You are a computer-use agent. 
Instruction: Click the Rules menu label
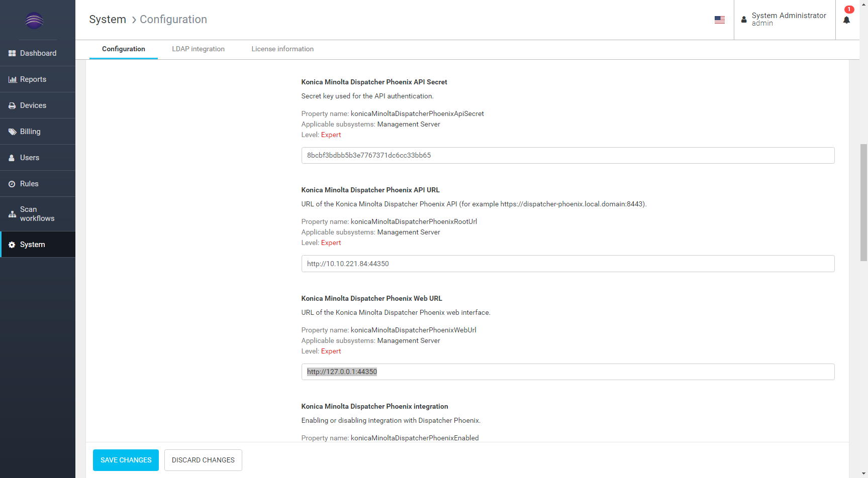tap(29, 184)
